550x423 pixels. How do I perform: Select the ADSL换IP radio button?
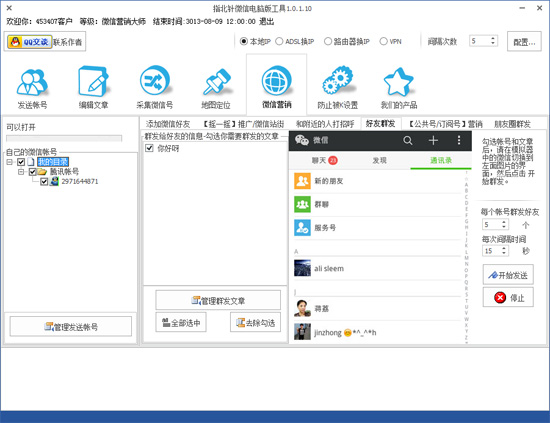point(279,41)
